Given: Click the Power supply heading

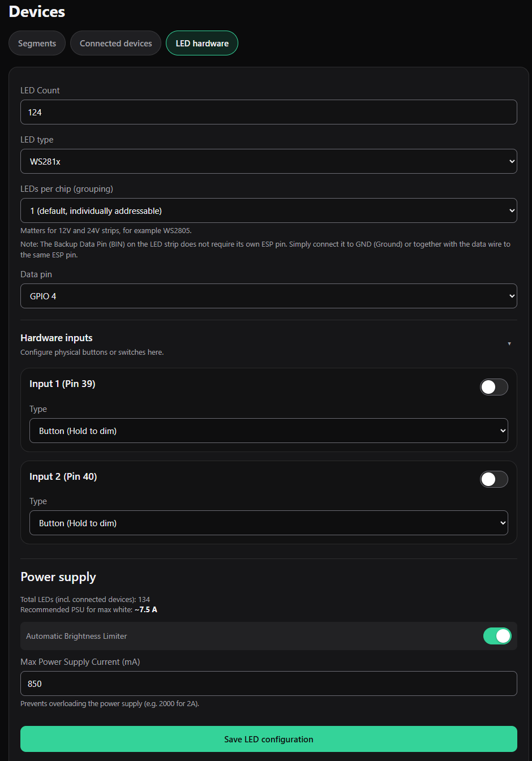Looking at the screenshot, I should click(x=58, y=577).
